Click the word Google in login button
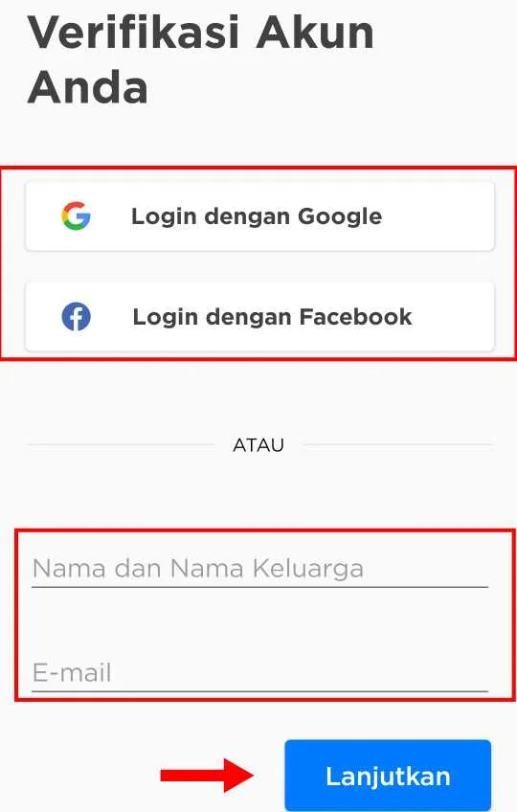This screenshot has height=812, width=517. tap(340, 216)
